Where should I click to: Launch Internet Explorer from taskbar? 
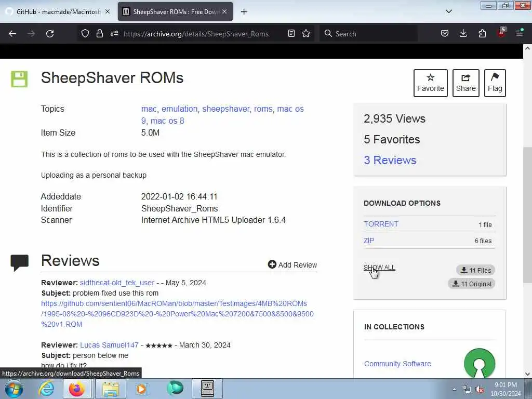tap(46, 389)
